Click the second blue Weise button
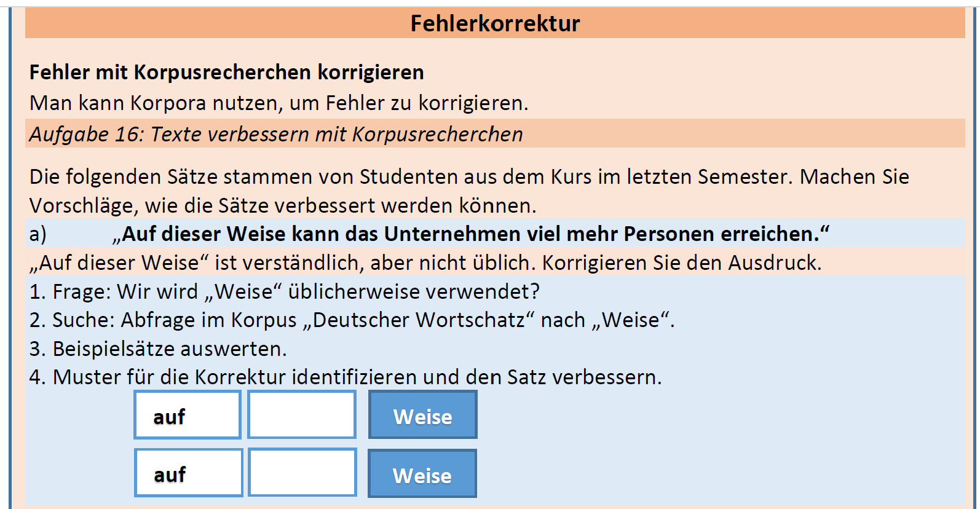This screenshot has height=509, width=980. pyautogui.click(x=422, y=473)
